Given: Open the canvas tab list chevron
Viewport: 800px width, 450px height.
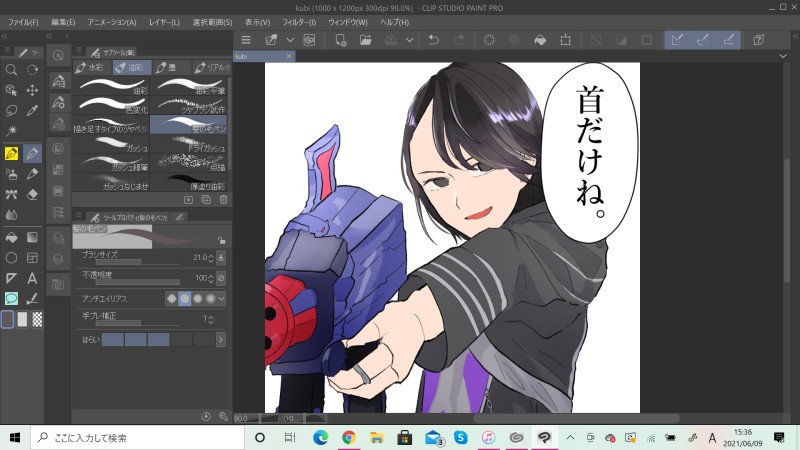Looking at the screenshot, I should (x=783, y=56).
